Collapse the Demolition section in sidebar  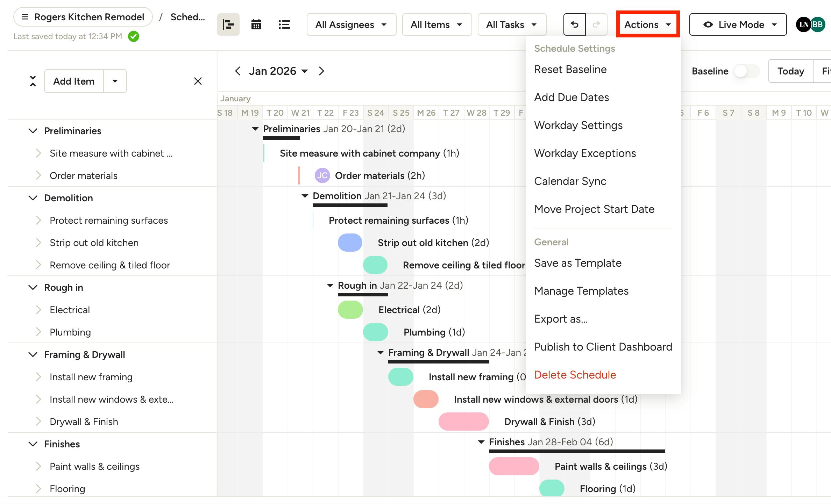click(33, 198)
